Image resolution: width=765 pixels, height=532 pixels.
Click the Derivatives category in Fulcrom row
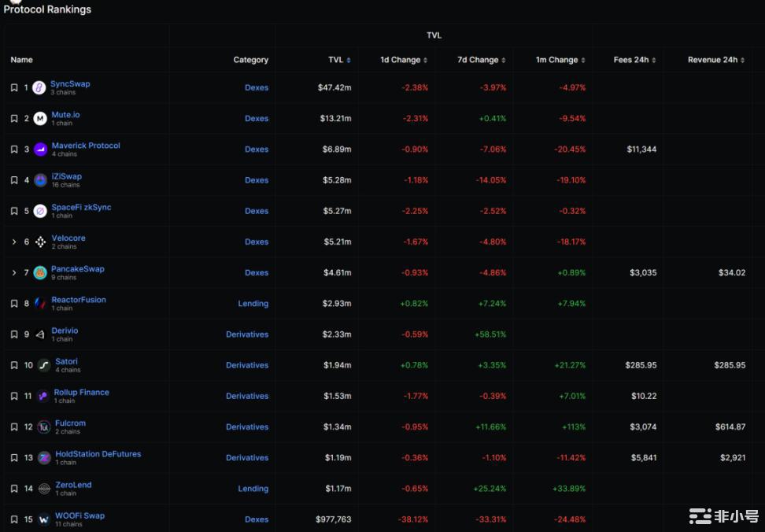pyautogui.click(x=247, y=427)
